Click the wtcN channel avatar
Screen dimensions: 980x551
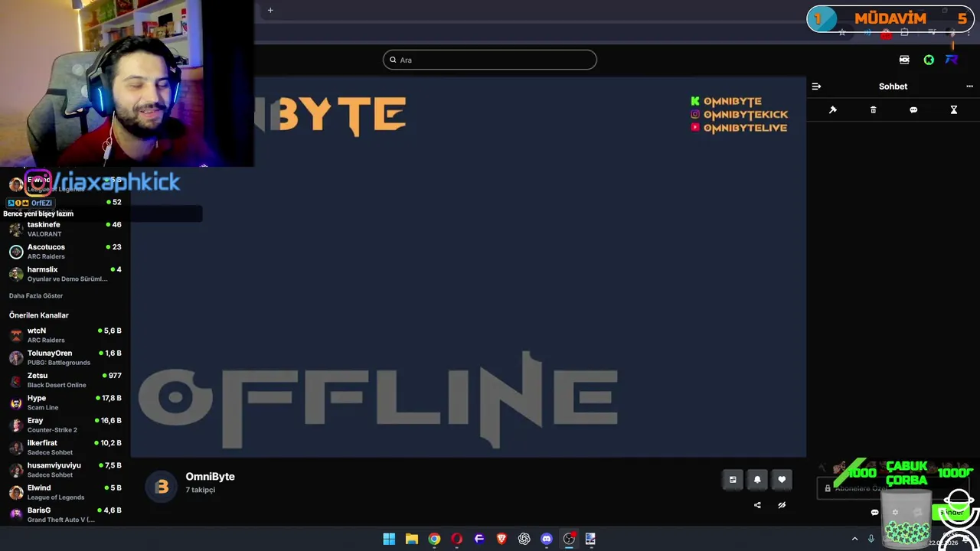[16, 335]
